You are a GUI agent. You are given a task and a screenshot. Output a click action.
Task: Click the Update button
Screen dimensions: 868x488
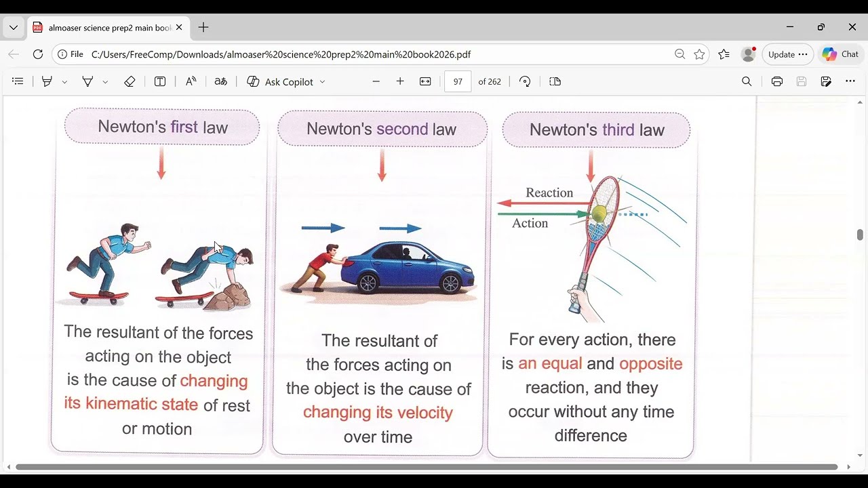tap(787, 54)
